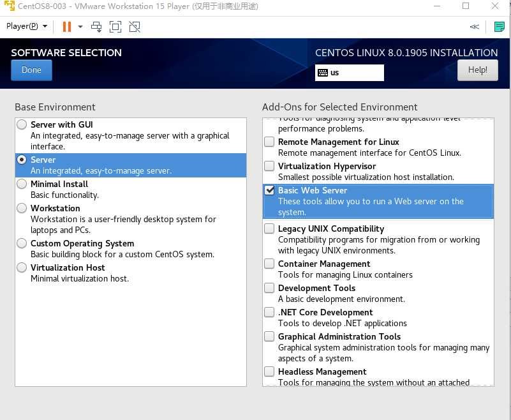Click the Done button
The width and height of the screenshot is (511, 420).
pos(31,70)
